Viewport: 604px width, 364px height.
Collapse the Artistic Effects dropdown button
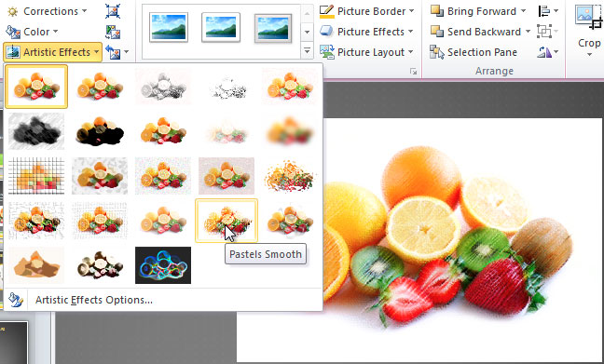53,52
